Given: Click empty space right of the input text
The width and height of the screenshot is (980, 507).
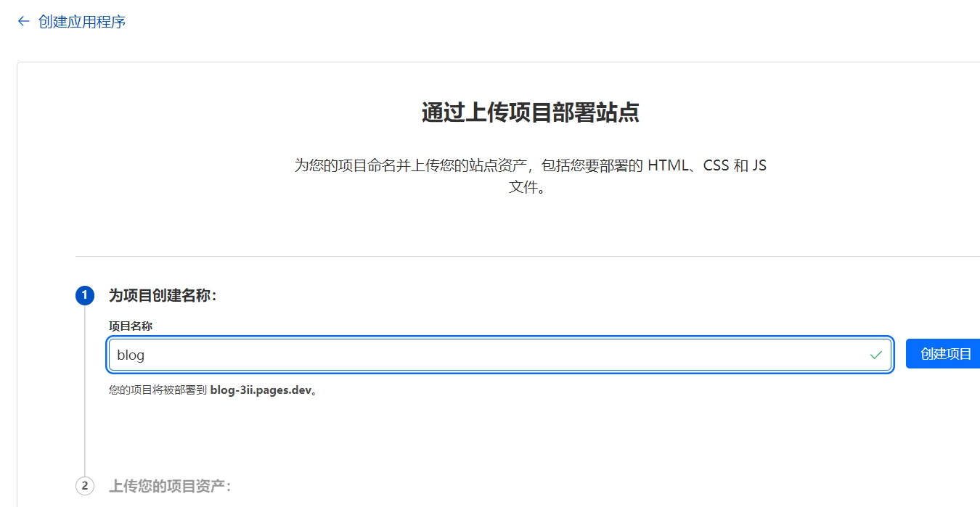Looking at the screenshot, I should point(508,355).
